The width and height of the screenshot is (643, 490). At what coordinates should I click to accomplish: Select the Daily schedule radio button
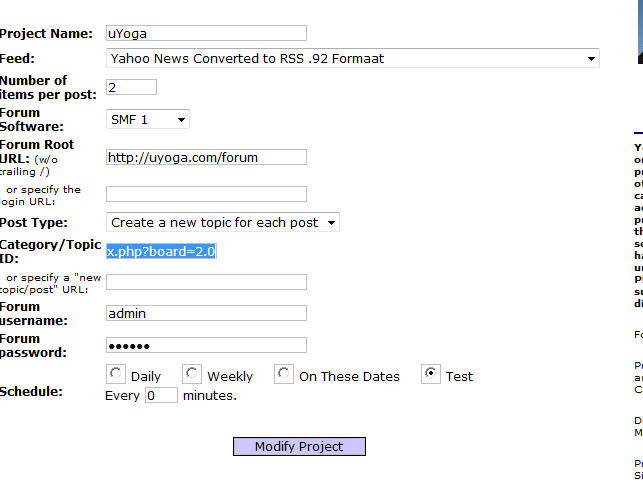coord(116,375)
